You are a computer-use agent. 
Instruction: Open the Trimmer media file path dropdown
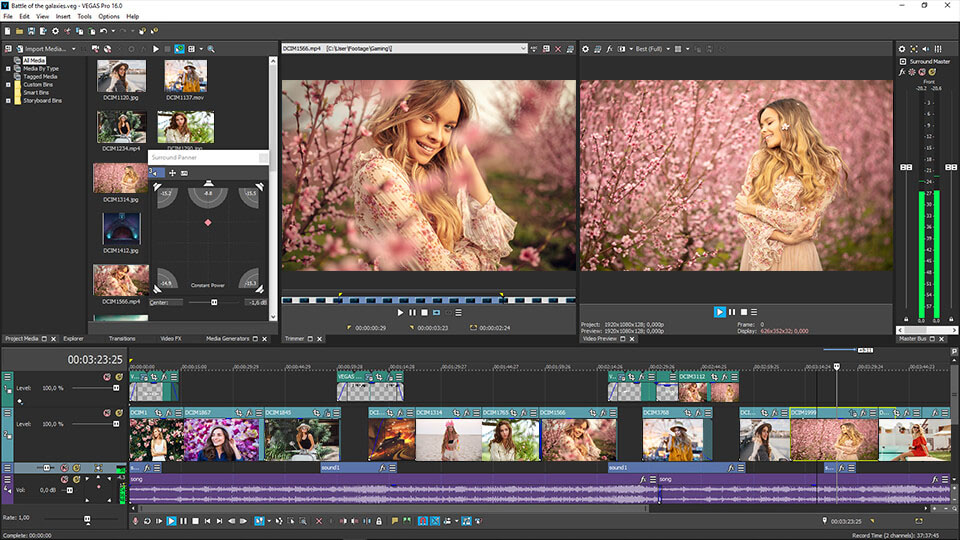(x=523, y=48)
